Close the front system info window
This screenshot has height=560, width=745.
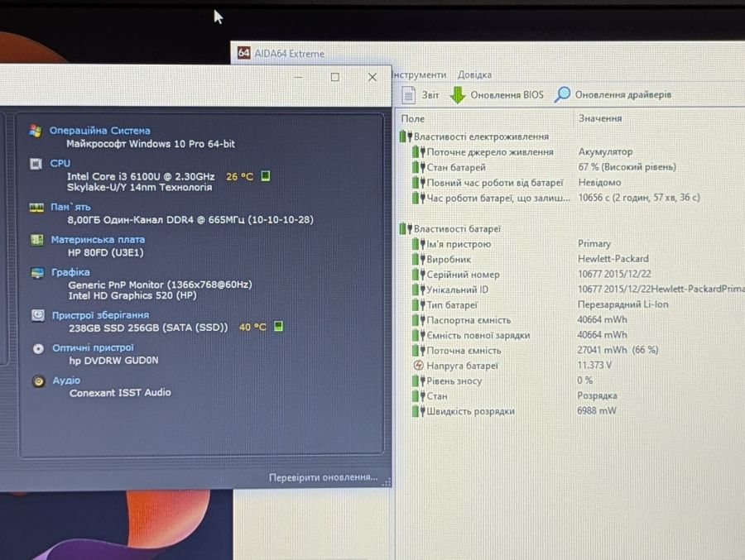[x=372, y=77]
